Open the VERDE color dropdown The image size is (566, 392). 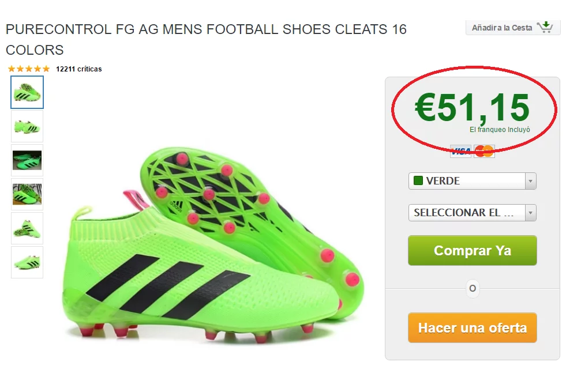click(x=466, y=181)
